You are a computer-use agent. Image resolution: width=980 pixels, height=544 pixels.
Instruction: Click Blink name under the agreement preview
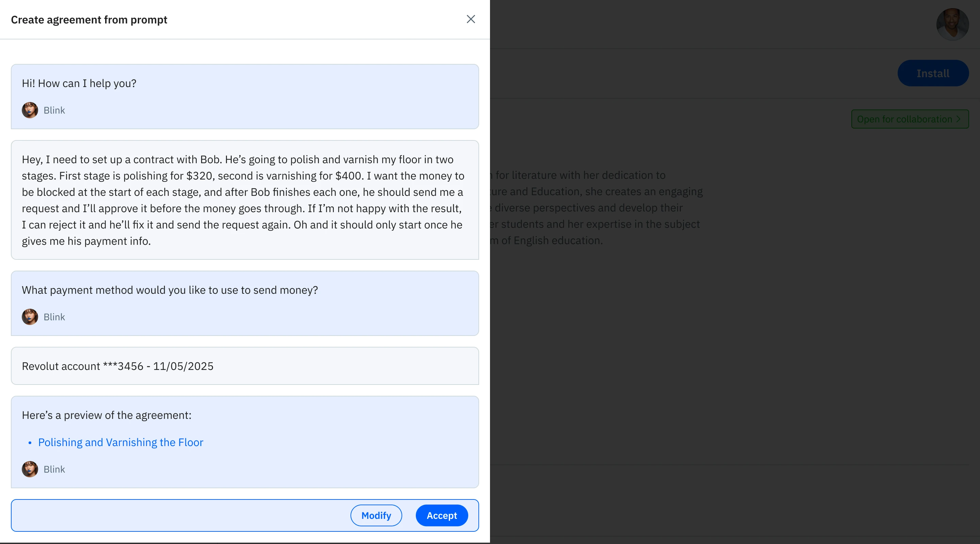tap(54, 469)
